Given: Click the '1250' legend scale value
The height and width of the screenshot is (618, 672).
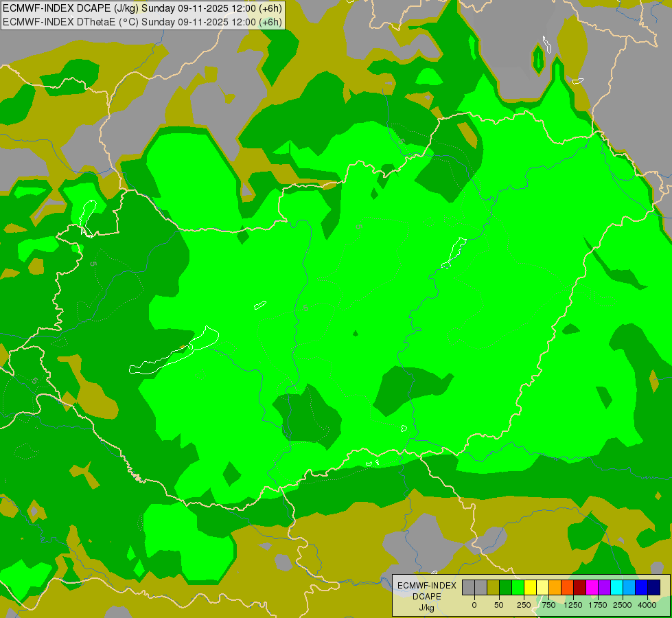Looking at the screenshot, I should coord(573,605).
